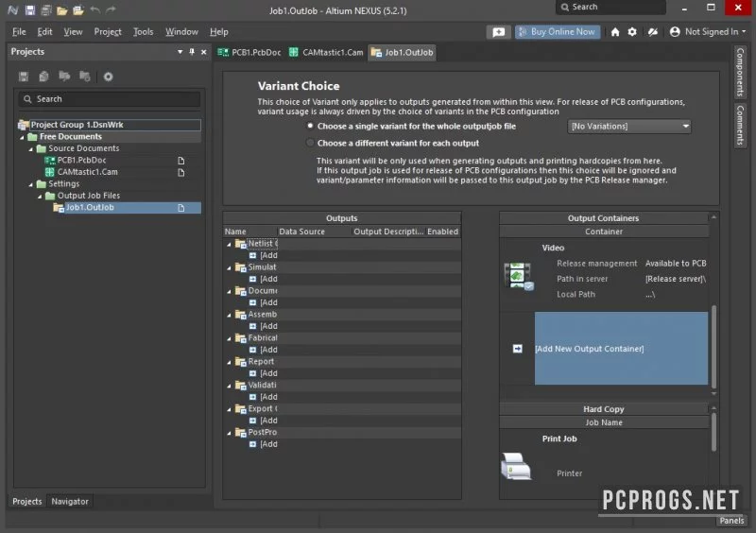The image size is (756, 533).
Task: Open the settings gear in top bar
Action: pyautogui.click(x=632, y=32)
